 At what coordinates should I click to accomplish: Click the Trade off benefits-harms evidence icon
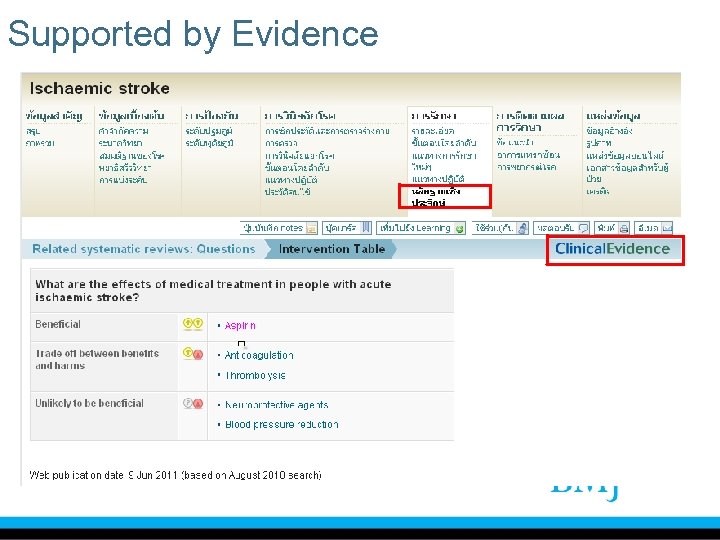click(192, 354)
